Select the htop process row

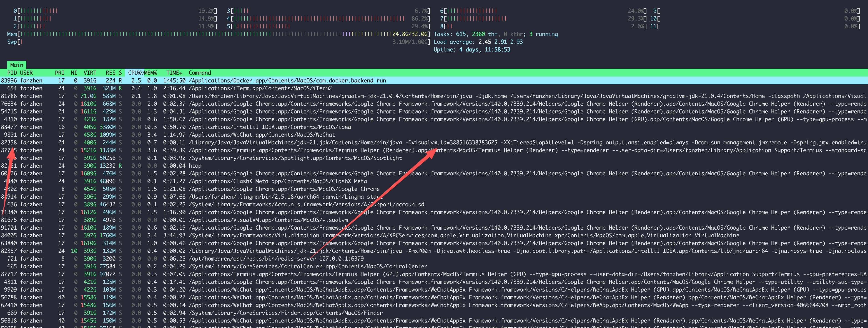pyautogui.click(x=195, y=166)
